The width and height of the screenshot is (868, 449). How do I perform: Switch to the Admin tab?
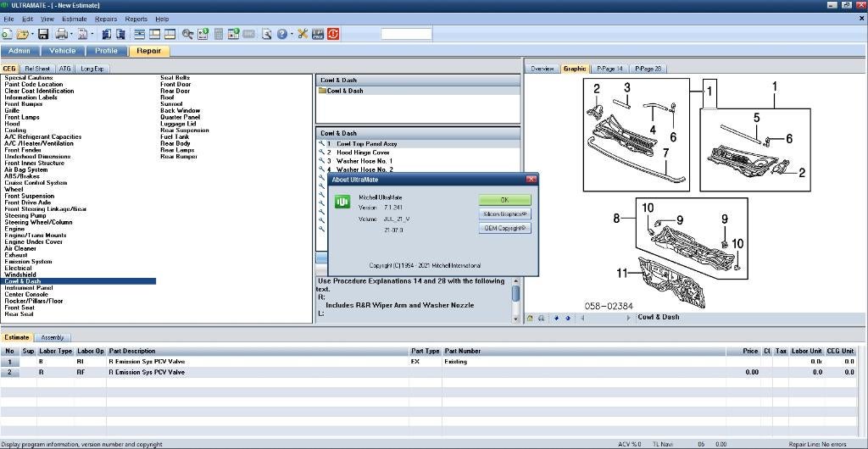(x=19, y=51)
